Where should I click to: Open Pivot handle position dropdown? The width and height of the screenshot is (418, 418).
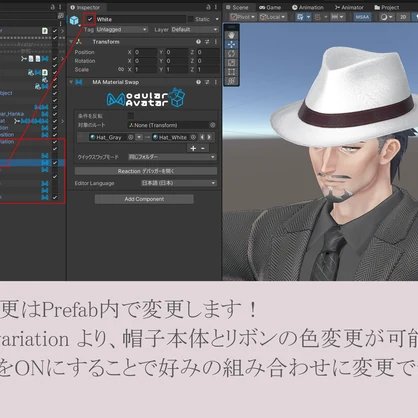click(x=243, y=17)
